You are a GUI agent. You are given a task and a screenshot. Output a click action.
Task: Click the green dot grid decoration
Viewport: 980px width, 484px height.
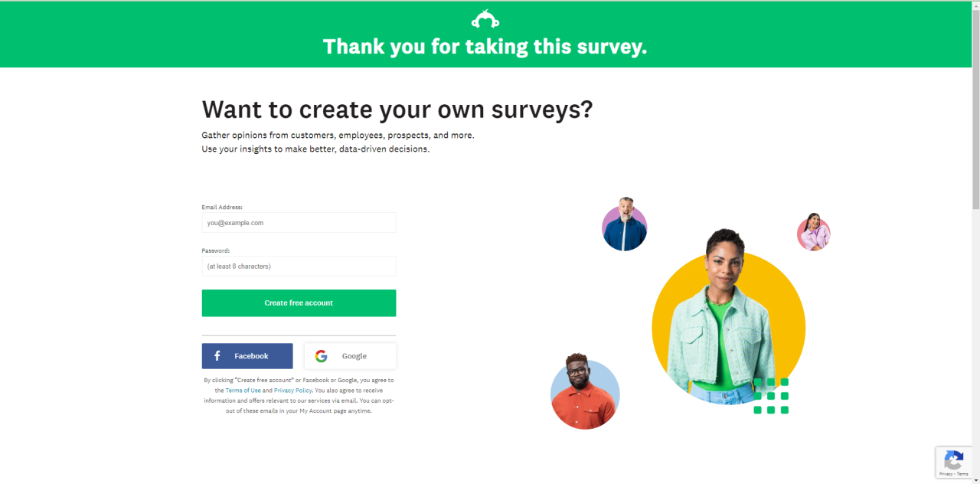771,396
